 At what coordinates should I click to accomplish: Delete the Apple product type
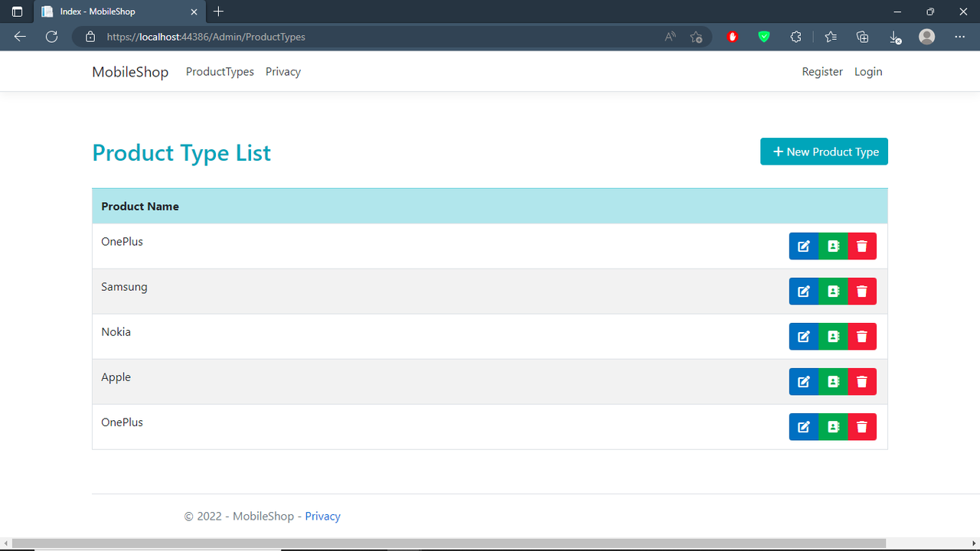point(862,382)
